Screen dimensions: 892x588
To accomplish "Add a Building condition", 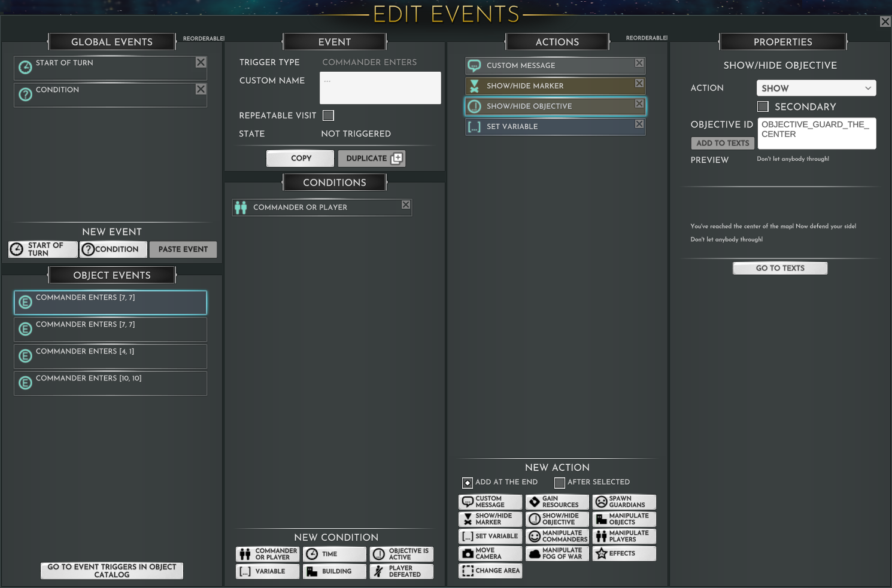I will [334, 571].
